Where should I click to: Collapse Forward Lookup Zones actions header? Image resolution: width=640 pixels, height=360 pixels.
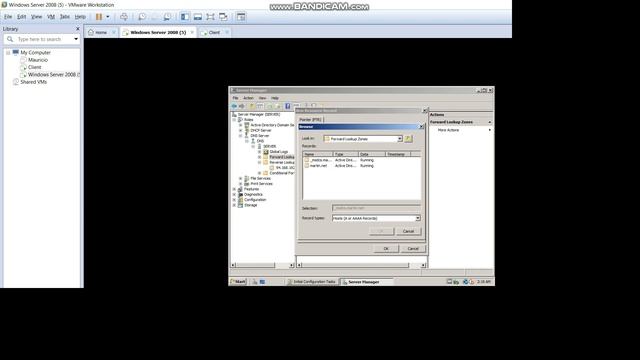click(489, 122)
